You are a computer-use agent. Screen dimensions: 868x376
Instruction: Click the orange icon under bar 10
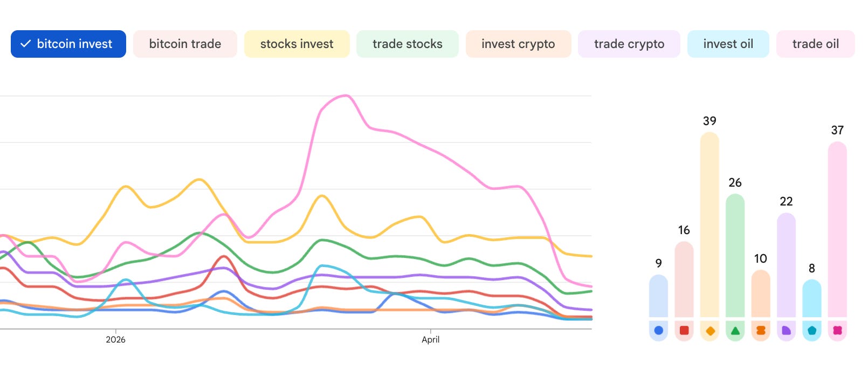coord(761,331)
